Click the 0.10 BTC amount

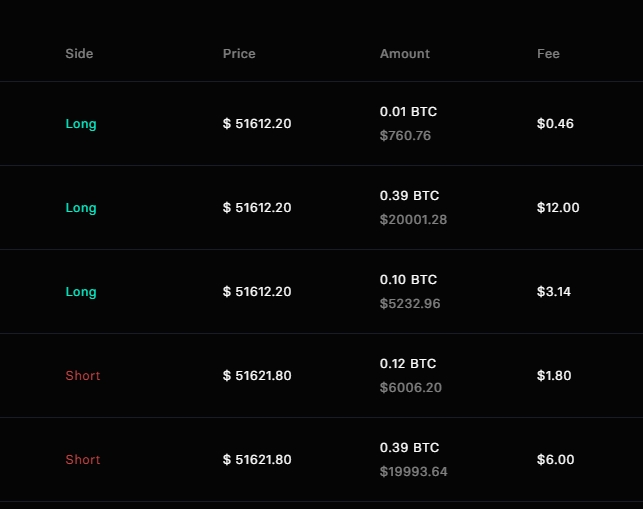pyautogui.click(x=408, y=280)
